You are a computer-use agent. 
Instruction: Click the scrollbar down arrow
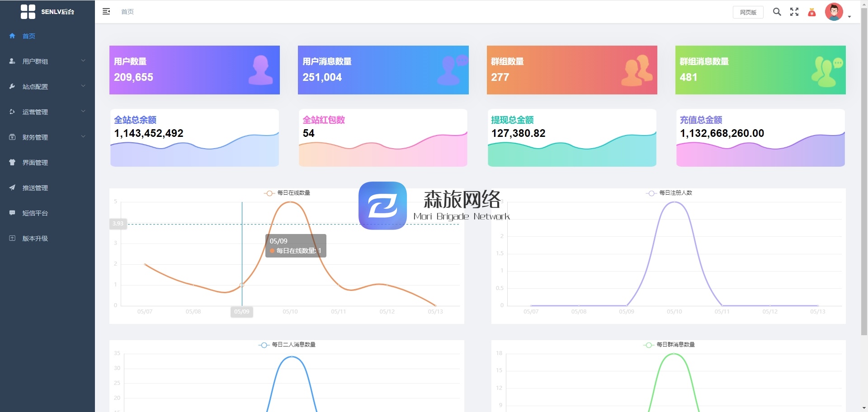pyautogui.click(x=864, y=408)
